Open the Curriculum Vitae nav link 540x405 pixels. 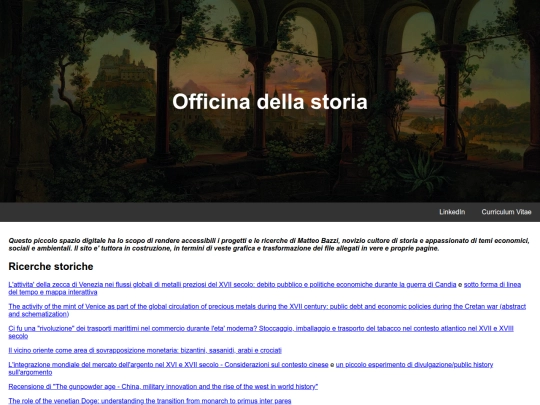tap(506, 212)
